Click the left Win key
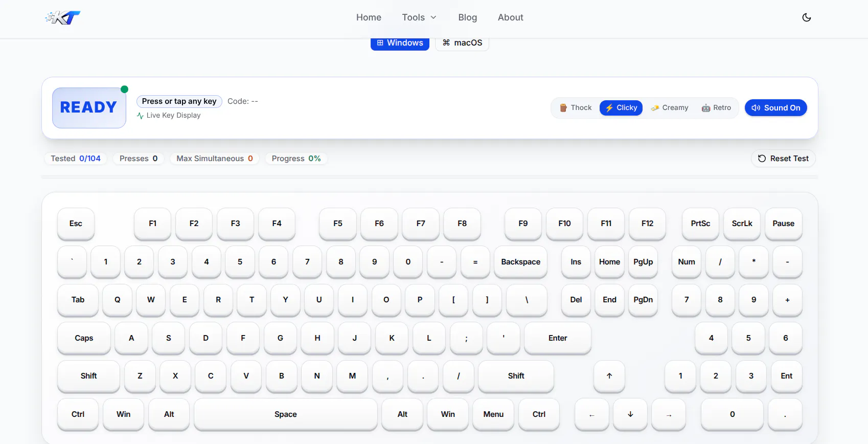Image resolution: width=868 pixels, height=444 pixels. pyautogui.click(x=123, y=414)
